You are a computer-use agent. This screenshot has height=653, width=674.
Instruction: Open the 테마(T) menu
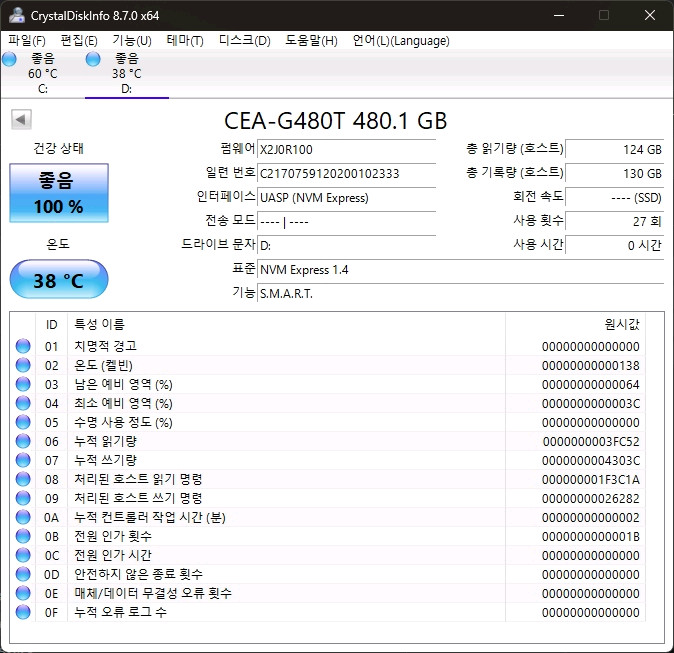click(x=185, y=41)
